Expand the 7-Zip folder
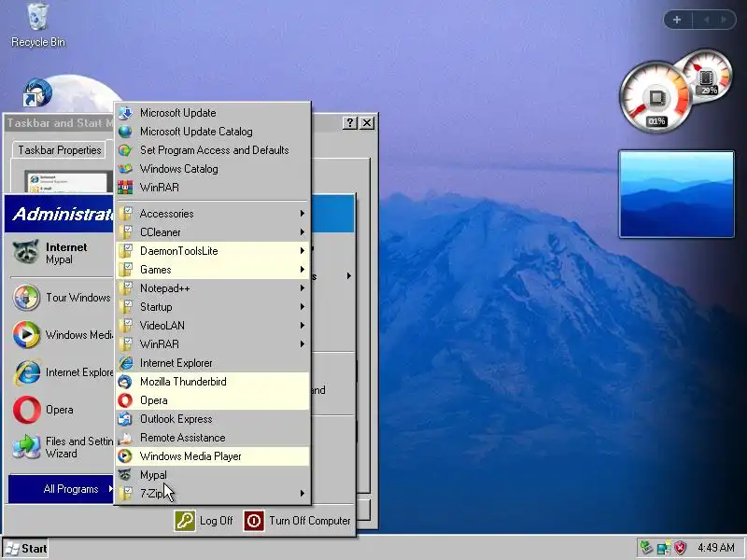The height and width of the screenshot is (560, 747). pyautogui.click(x=212, y=494)
